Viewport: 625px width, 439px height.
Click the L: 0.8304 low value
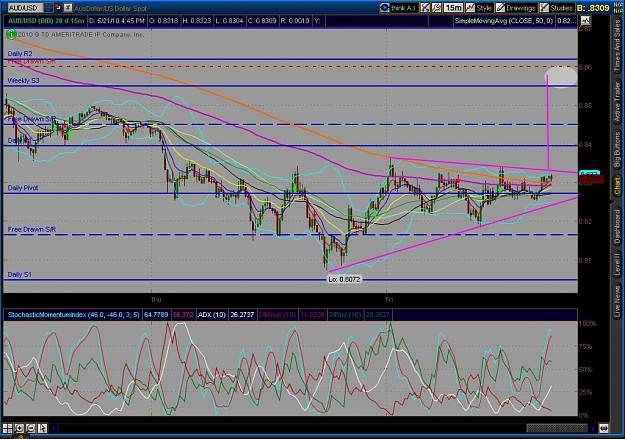tap(229, 21)
